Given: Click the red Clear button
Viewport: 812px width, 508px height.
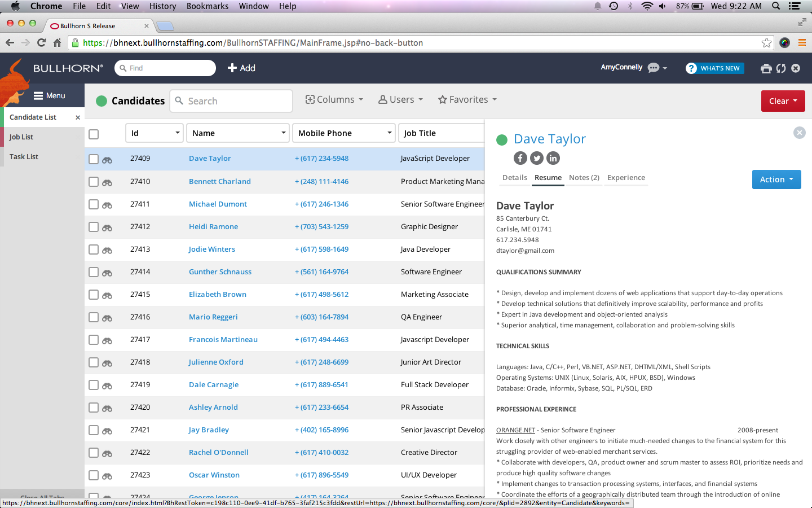Looking at the screenshot, I should point(783,101).
